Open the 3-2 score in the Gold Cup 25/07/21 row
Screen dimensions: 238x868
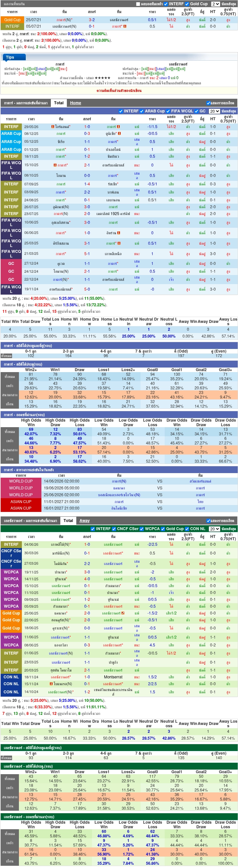[92, 20]
